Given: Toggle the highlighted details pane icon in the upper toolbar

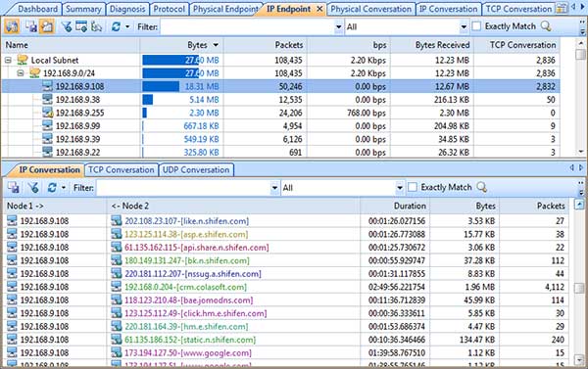Looking at the screenshot, I should (46, 26).
